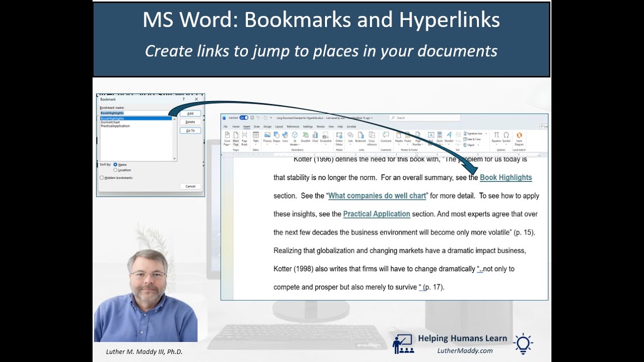Screen dimensions: 644x362
Task: Click the LutherMaddy.com text
Action: coord(464,351)
